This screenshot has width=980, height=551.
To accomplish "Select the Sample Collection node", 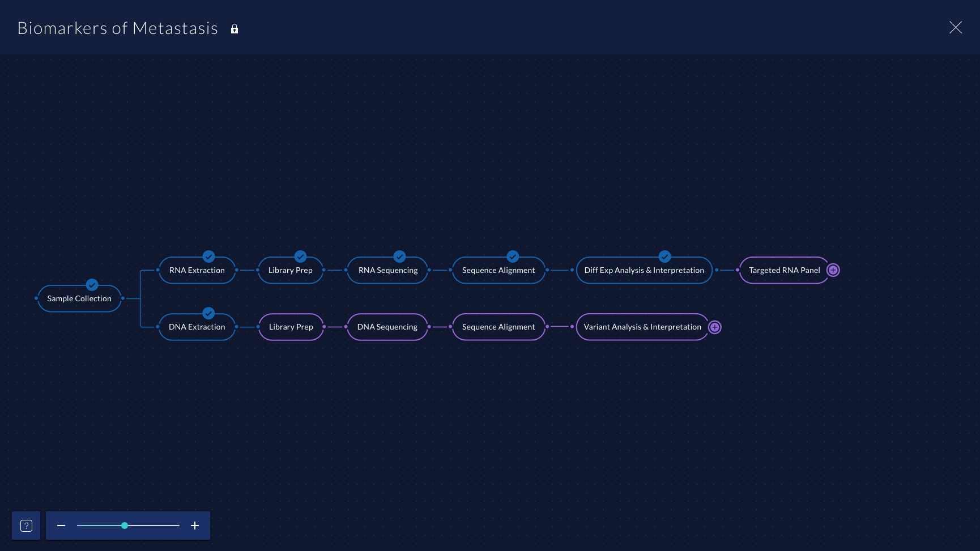I will [x=79, y=298].
